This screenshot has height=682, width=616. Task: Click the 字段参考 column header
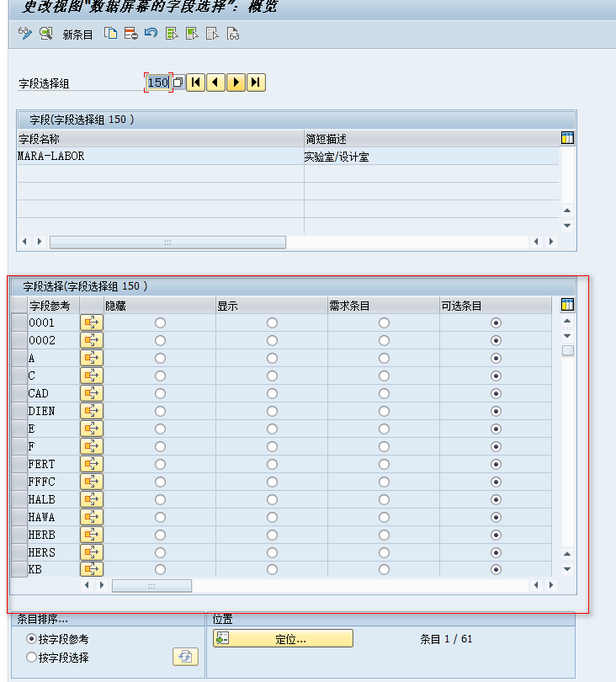pyautogui.click(x=54, y=306)
